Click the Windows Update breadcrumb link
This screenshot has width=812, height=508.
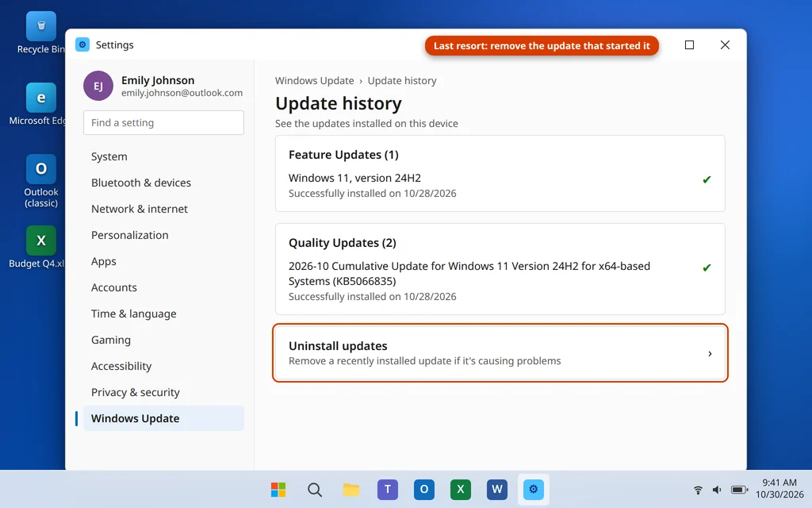click(x=314, y=80)
